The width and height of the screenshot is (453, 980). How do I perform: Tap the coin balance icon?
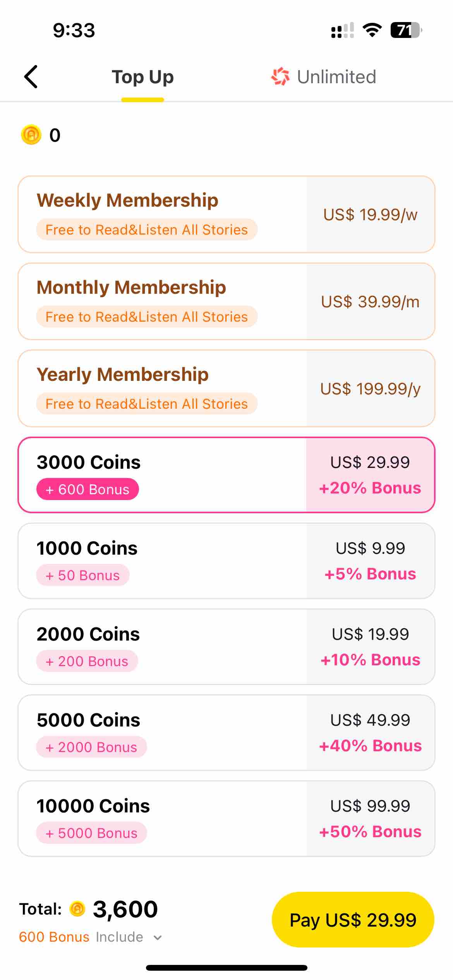tap(31, 135)
